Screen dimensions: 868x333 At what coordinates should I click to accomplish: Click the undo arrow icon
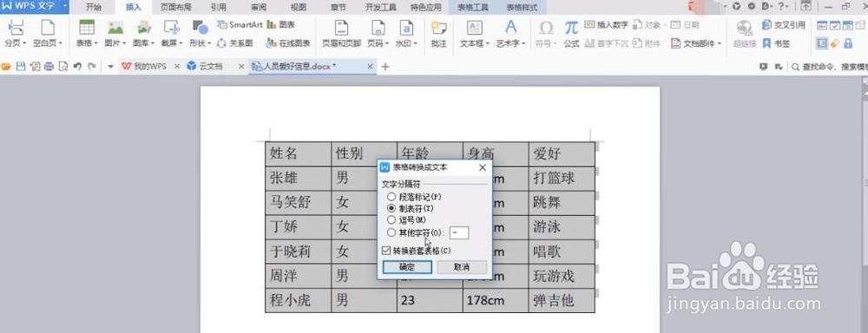click(x=77, y=67)
